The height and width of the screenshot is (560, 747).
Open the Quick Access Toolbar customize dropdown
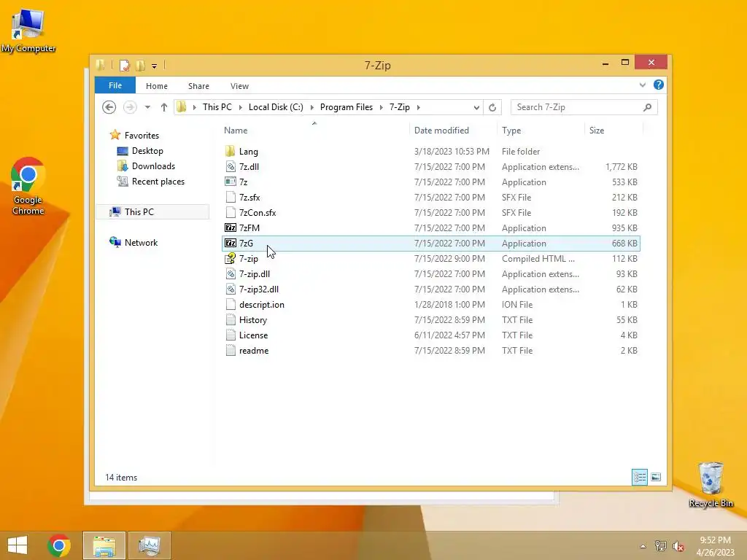point(155,66)
